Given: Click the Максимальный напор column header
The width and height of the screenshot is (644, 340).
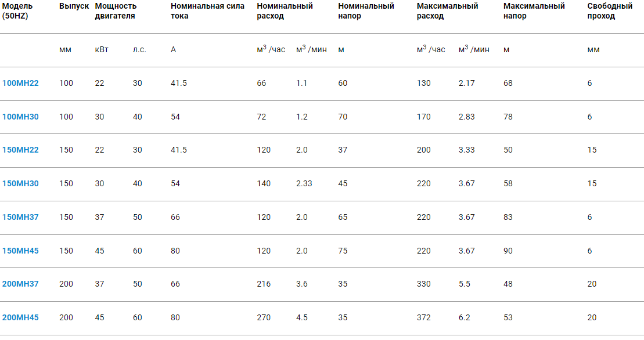Looking at the screenshot, I should click(x=534, y=11).
